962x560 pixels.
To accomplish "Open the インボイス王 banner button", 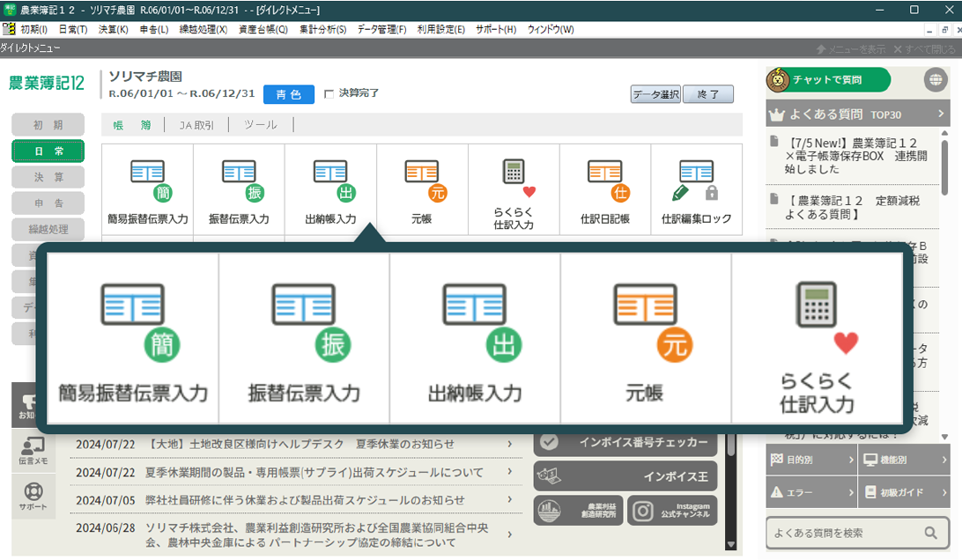I will point(625,476).
